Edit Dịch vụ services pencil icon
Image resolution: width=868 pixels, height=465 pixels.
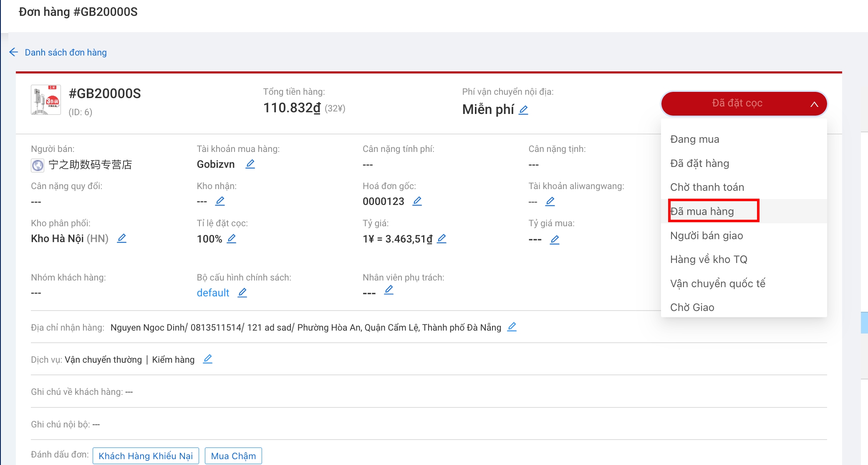(x=207, y=359)
